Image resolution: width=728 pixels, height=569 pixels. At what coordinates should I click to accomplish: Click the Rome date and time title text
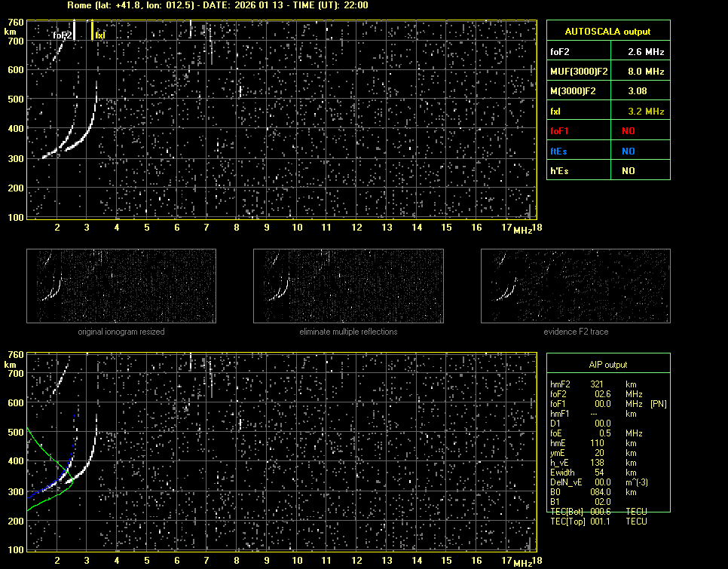218,5
